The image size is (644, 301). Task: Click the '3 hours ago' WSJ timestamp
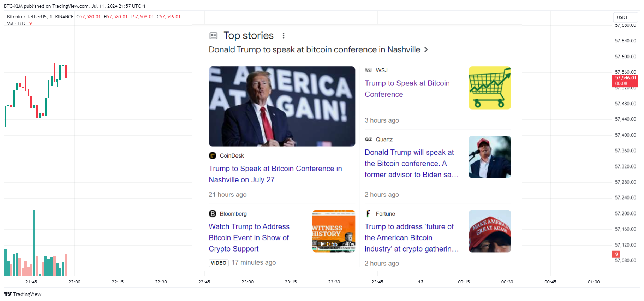[382, 120]
